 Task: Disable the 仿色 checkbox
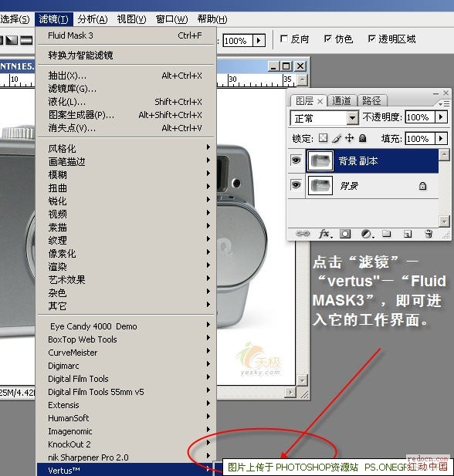coord(328,39)
